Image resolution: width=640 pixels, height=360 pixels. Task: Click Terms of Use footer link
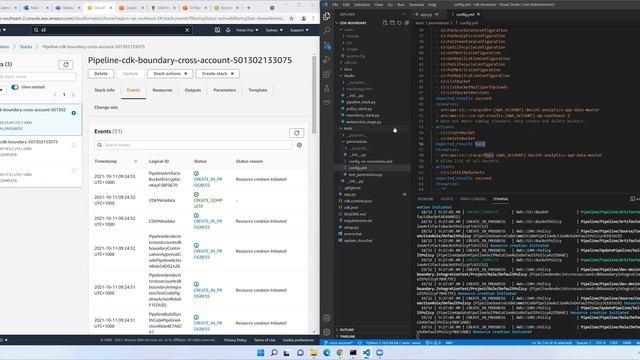click(264, 340)
